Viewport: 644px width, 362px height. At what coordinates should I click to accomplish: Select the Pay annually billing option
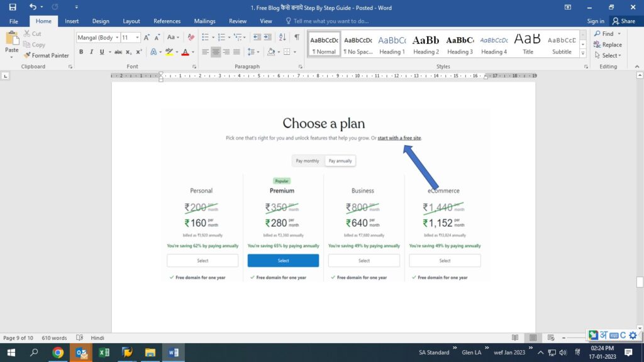click(x=340, y=161)
